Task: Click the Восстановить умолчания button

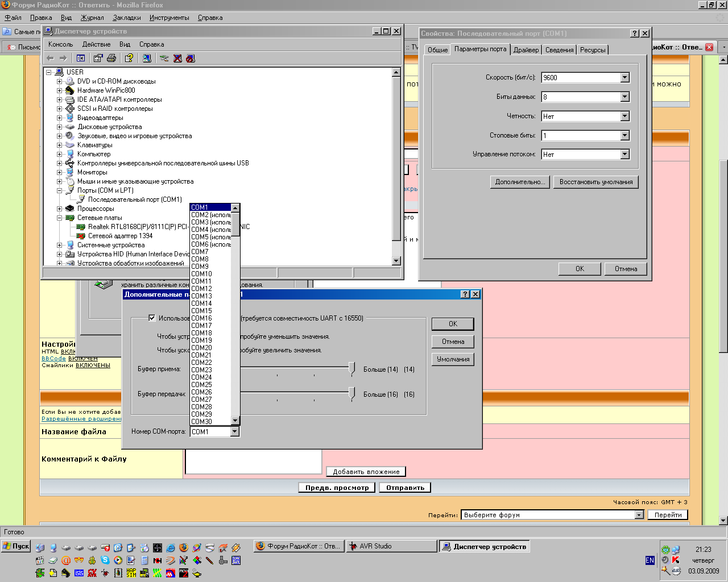Action: [595, 182]
